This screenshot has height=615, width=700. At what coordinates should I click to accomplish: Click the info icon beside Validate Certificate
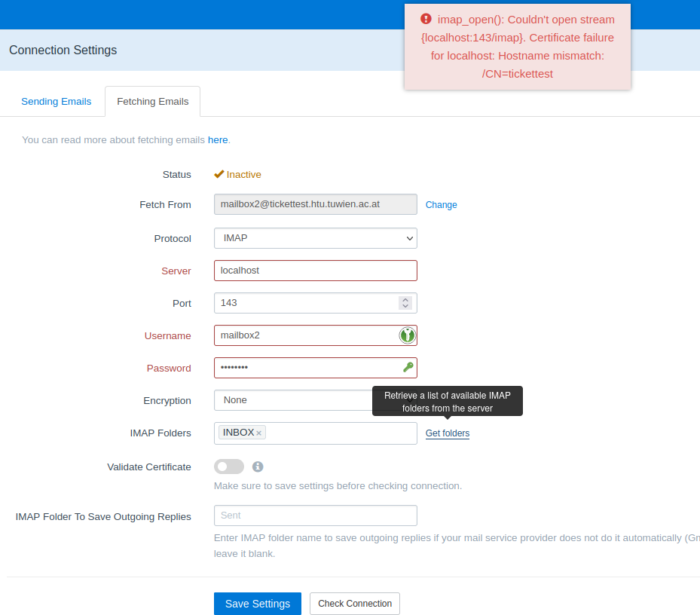coord(258,467)
